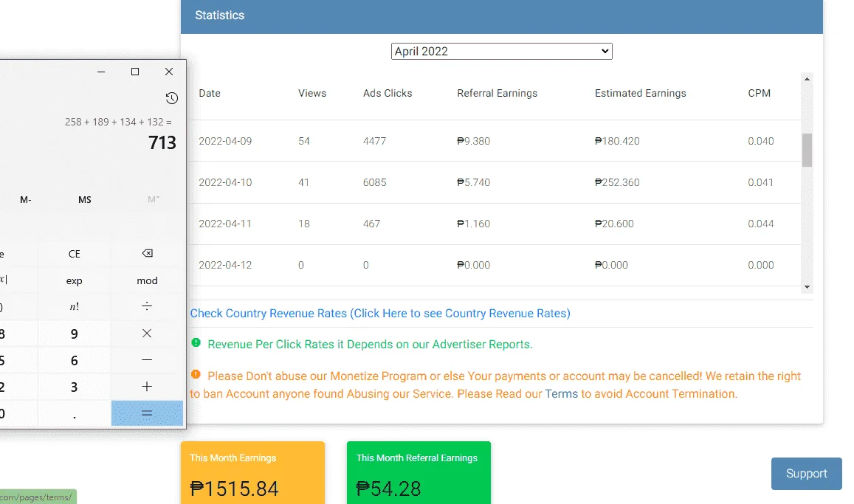Click the ₱20.600 estimated earnings value
The height and width of the screenshot is (504, 854).
point(614,224)
